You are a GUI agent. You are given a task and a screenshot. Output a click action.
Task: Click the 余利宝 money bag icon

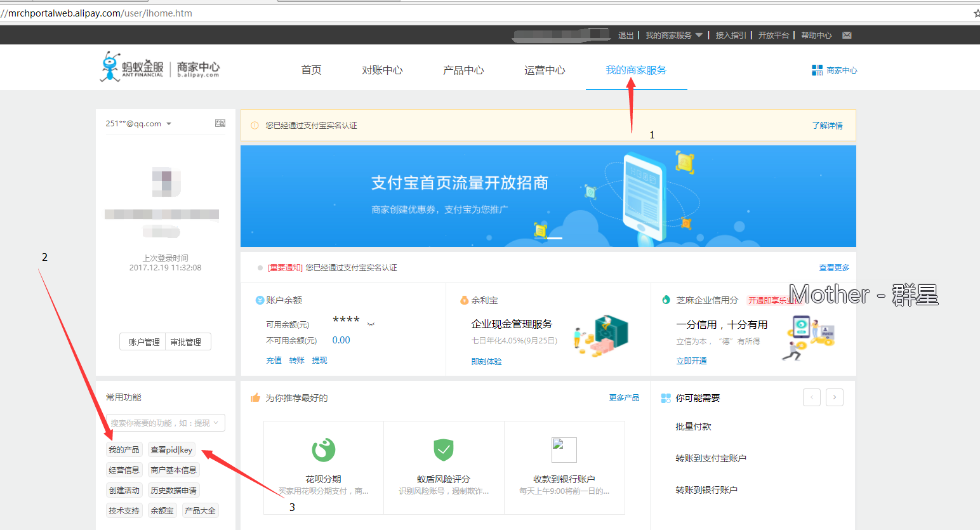464,300
